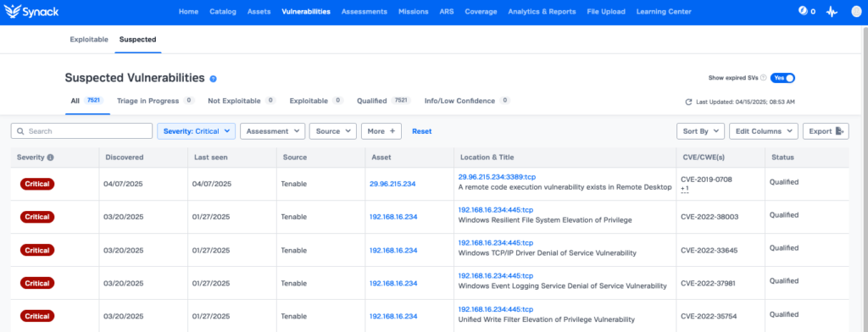Viewport: 868px width, 332px height.
Task: Open Assessments in top navigation
Action: coord(364,12)
